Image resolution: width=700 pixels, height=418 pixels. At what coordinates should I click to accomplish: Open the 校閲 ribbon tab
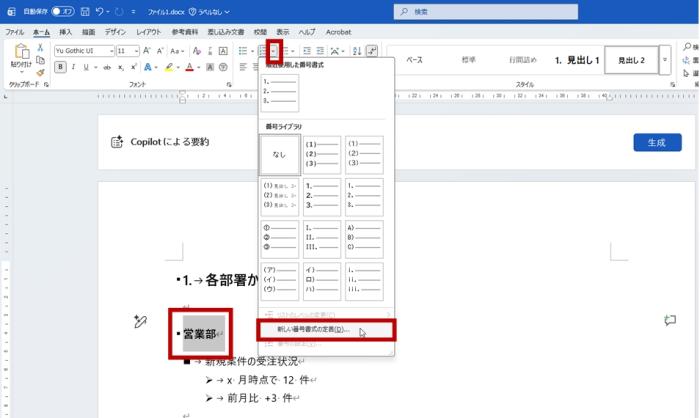[x=260, y=32]
